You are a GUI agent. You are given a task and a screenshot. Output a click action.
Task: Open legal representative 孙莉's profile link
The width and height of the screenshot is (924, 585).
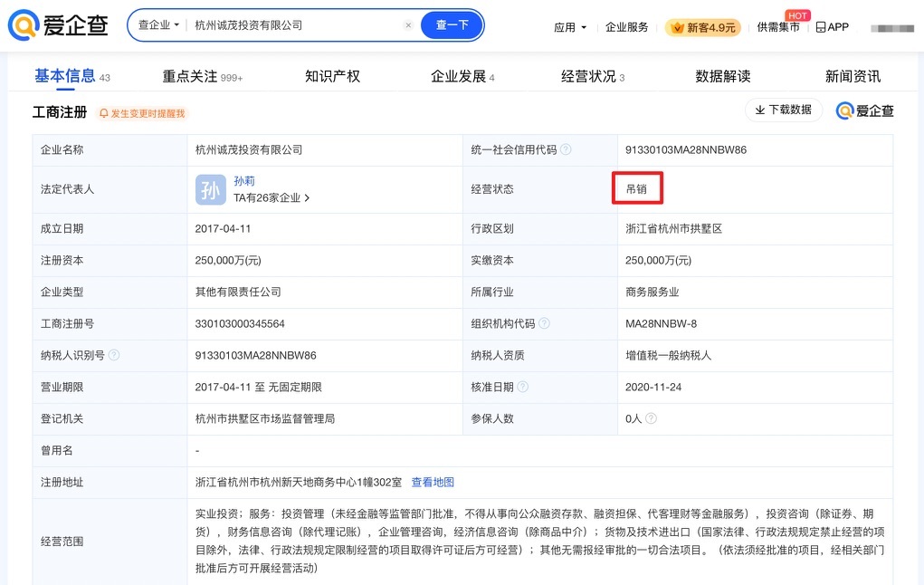[244, 181]
